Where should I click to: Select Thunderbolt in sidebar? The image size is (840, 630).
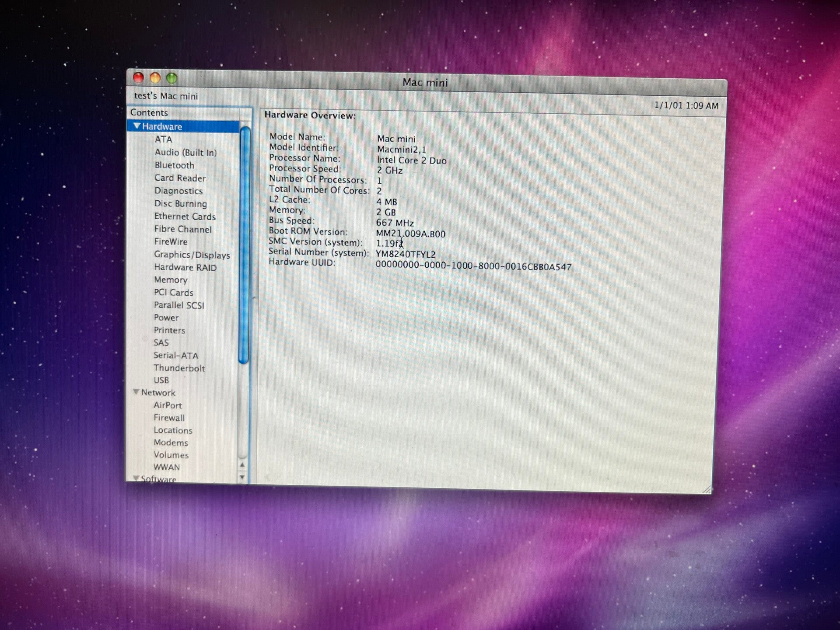coord(179,368)
